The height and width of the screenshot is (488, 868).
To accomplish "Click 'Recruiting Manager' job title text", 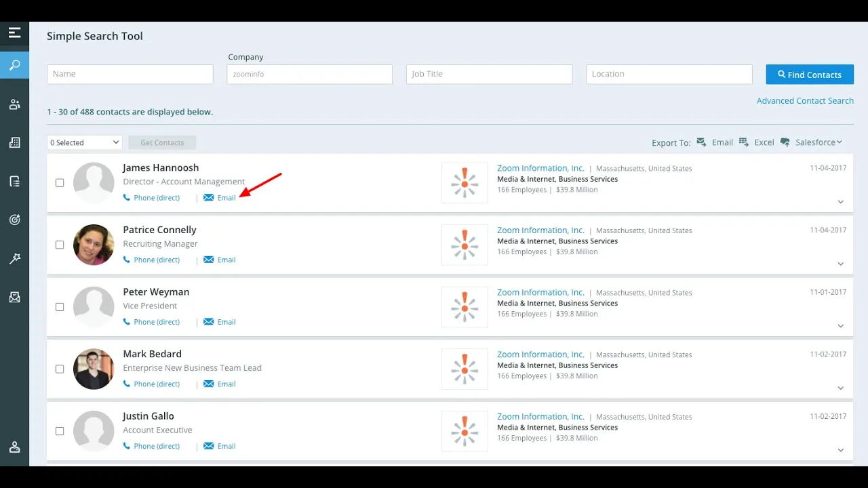I will click(x=160, y=244).
